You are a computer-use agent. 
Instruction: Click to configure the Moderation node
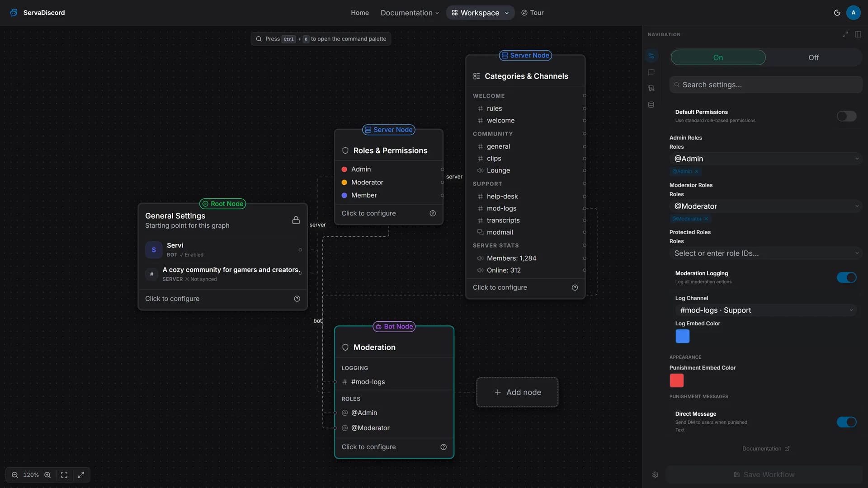(x=368, y=447)
